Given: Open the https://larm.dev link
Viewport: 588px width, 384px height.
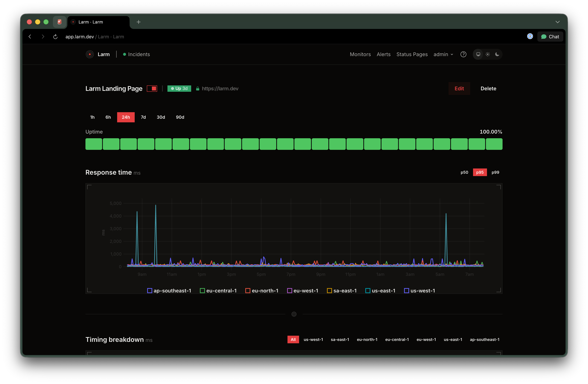Looking at the screenshot, I should click(220, 88).
